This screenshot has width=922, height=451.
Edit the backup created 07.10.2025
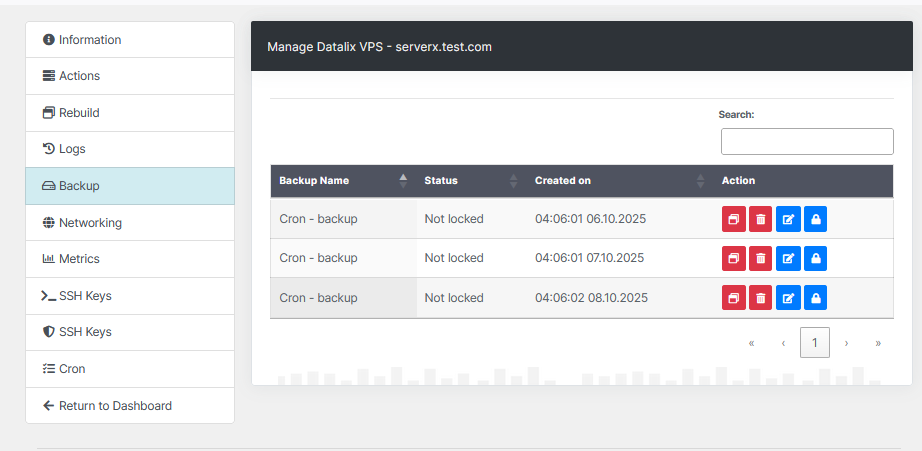(787, 258)
